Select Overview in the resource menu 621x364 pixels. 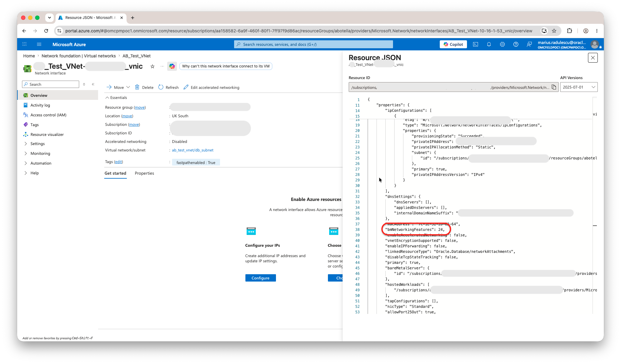coord(58,95)
